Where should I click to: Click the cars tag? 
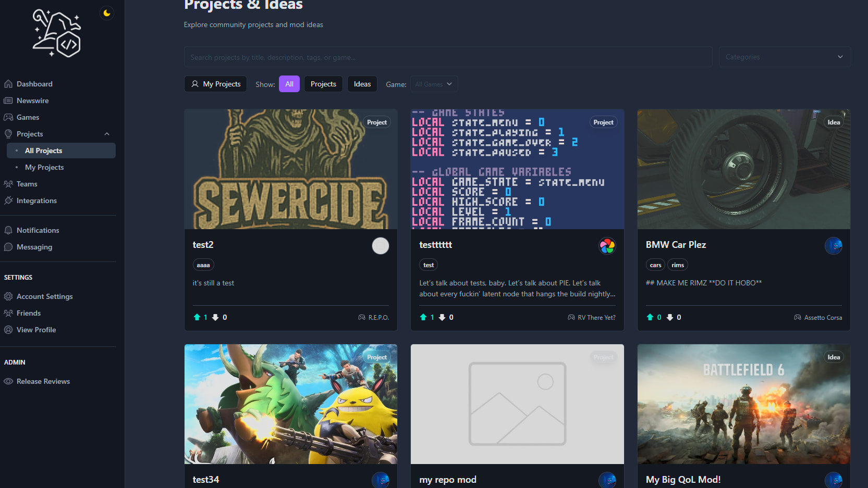(x=656, y=265)
